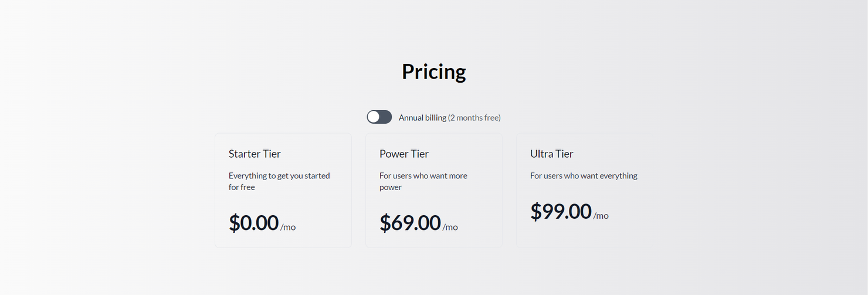The image size is (868, 295).
Task: Click the $69.00 price
Action: click(410, 223)
